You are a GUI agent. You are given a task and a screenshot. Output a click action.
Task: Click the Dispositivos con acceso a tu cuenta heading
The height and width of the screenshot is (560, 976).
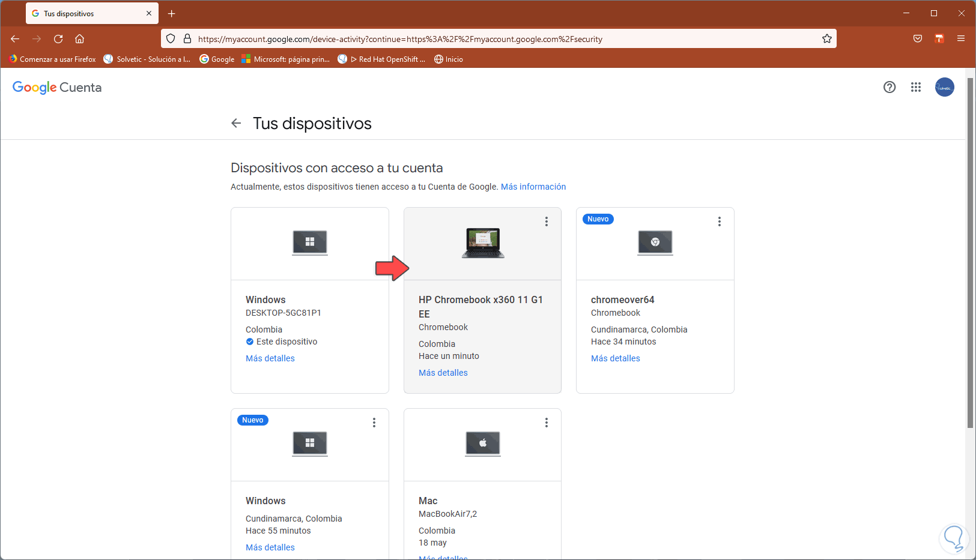point(337,168)
